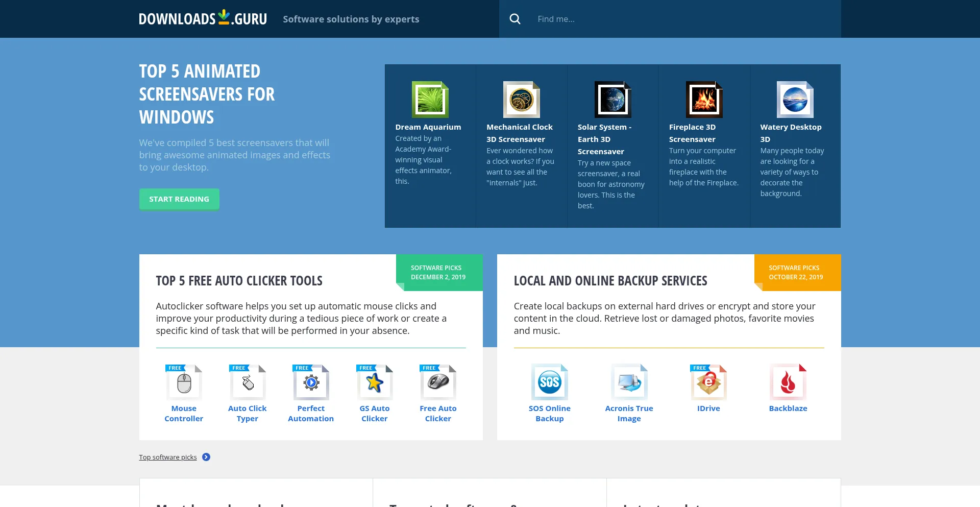Open the 'SOS Online Backup' link
This screenshot has height=507, width=980.
550,414
